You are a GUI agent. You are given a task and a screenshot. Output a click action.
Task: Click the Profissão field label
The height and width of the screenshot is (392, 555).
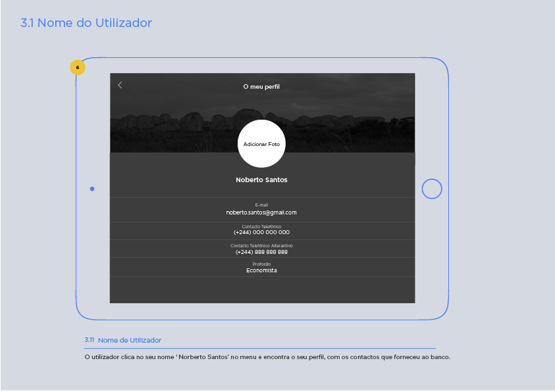pos(261,264)
